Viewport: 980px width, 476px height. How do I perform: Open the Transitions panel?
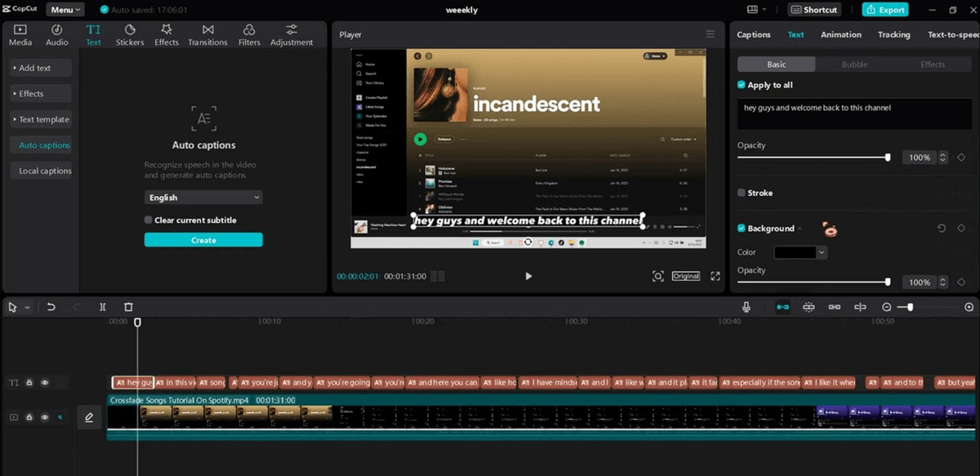click(207, 35)
